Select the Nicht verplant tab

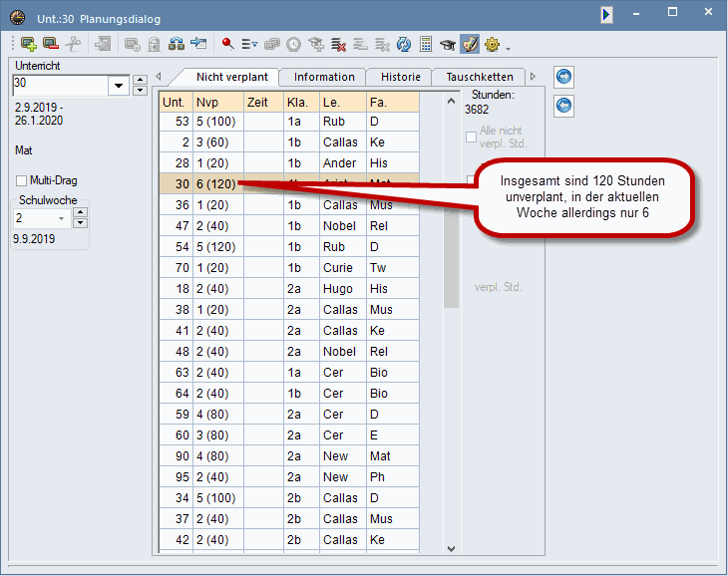(x=232, y=77)
